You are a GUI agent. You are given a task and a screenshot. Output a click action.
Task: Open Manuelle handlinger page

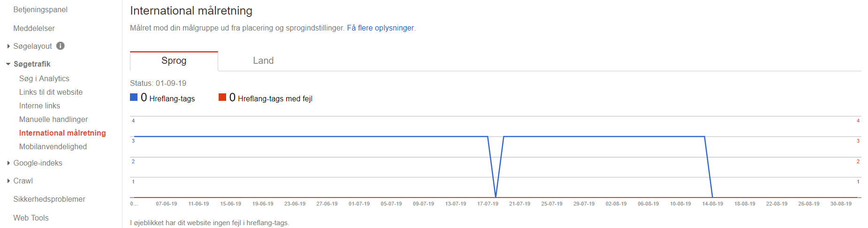[53, 120]
